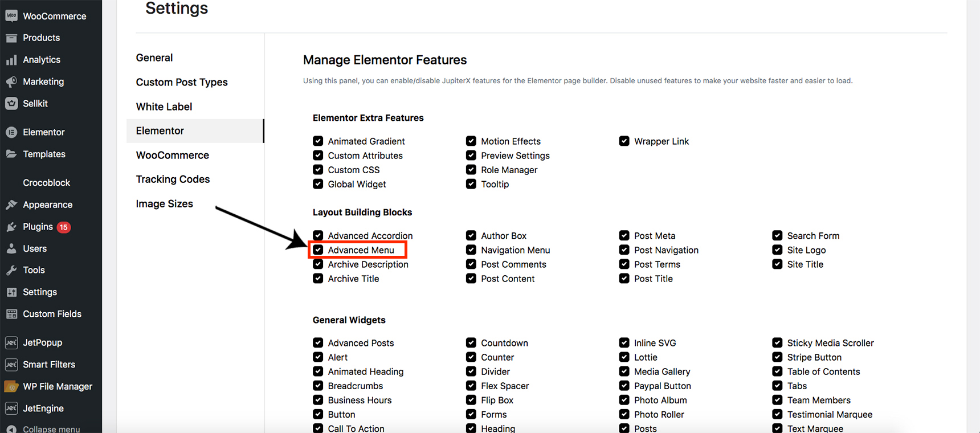
Task: Click the Archive Description label
Action: click(368, 264)
